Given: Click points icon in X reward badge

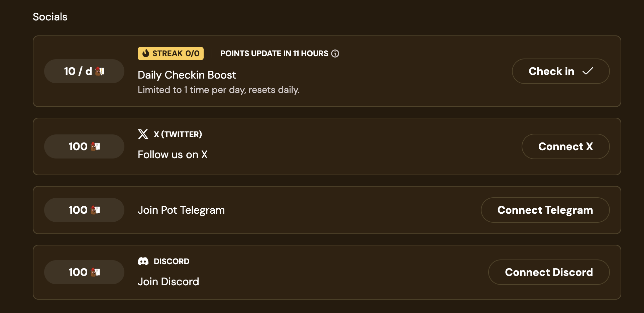Looking at the screenshot, I should [95, 146].
